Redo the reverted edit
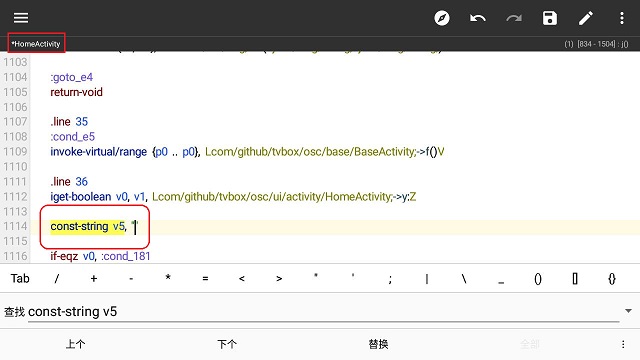This screenshot has width=640, height=360. tap(514, 18)
